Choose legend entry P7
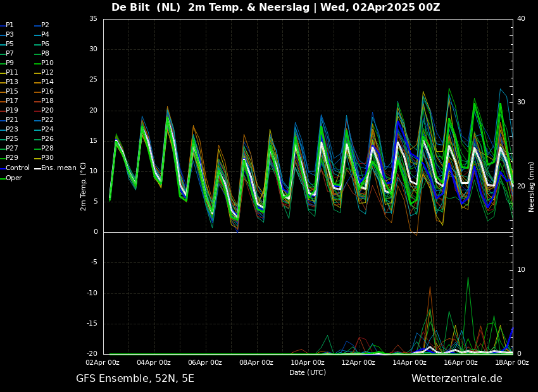Viewport: 538px width, 392px height. tap(7, 54)
